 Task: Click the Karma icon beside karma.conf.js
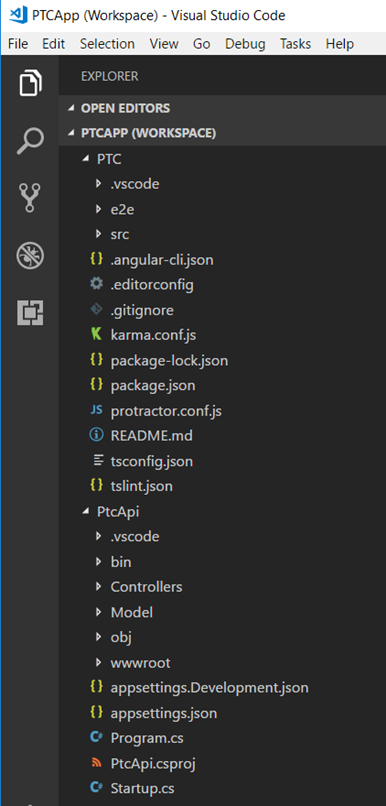coord(96,335)
